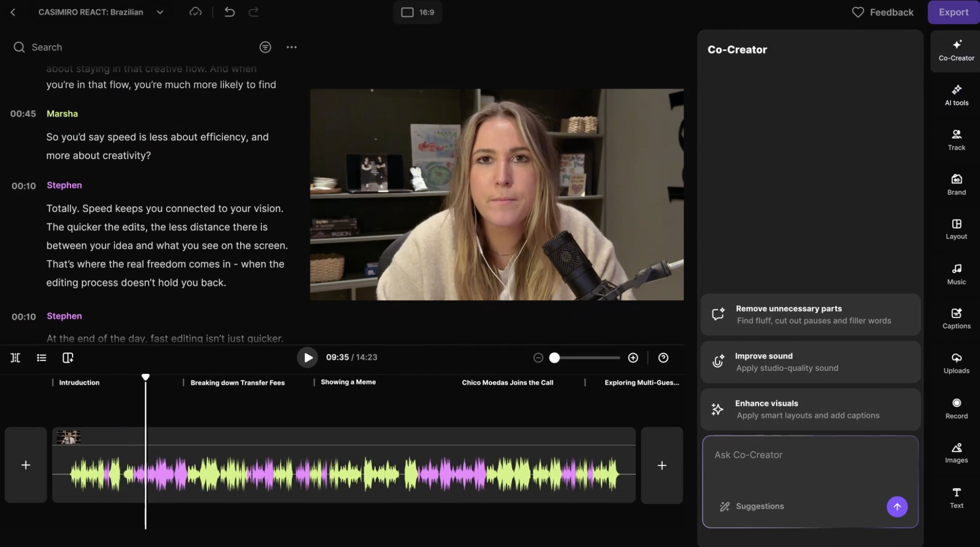Select Remove unnecessary parts suggestion
This screenshot has height=547, width=980.
810,314
